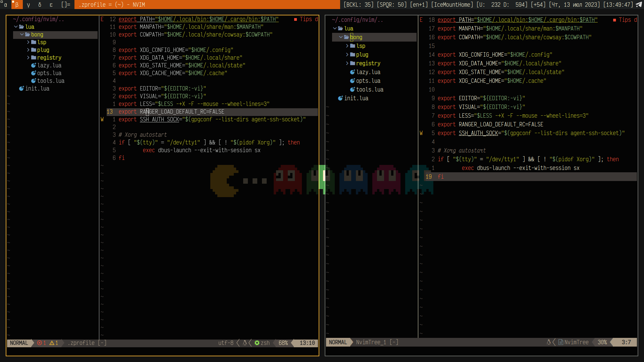The width and height of the screenshot is (644, 362).
Task: Click the Linux penguin icon on the left statusline
Action: pyautogui.click(x=245, y=343)
